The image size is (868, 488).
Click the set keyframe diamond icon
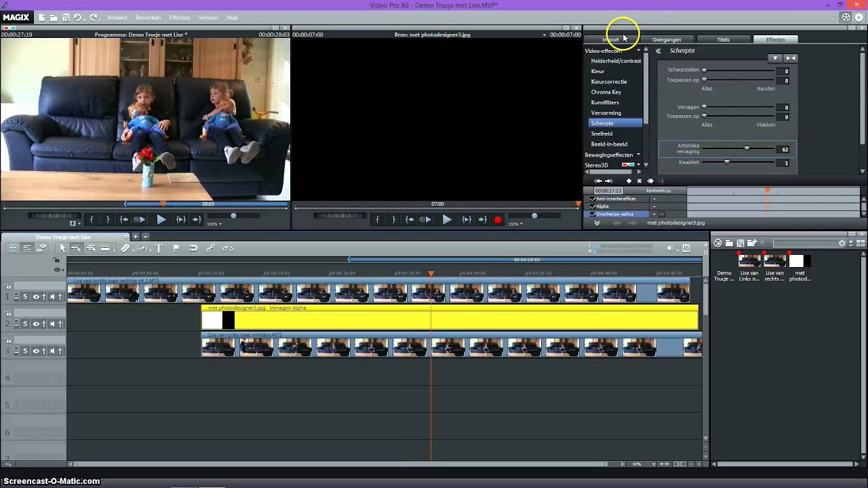click(629, 181)
